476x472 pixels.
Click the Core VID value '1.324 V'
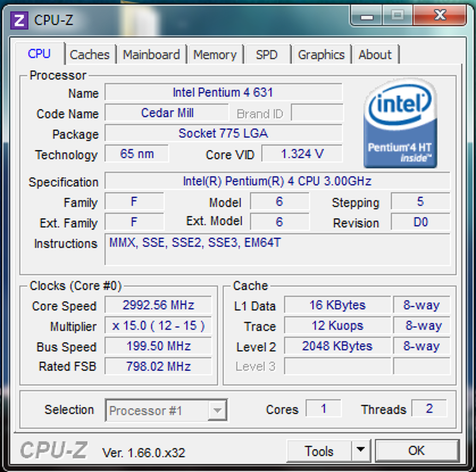point(302,153)
